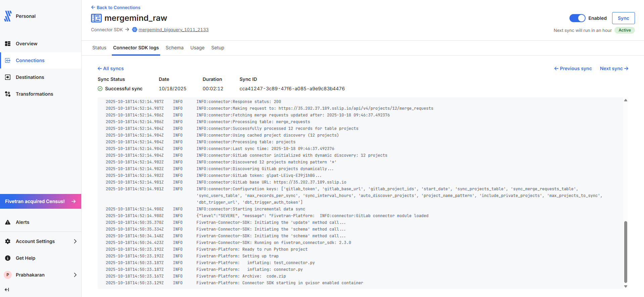Click the Fivetran logo icon
644x297 pixels.
[x=8, y=16]
